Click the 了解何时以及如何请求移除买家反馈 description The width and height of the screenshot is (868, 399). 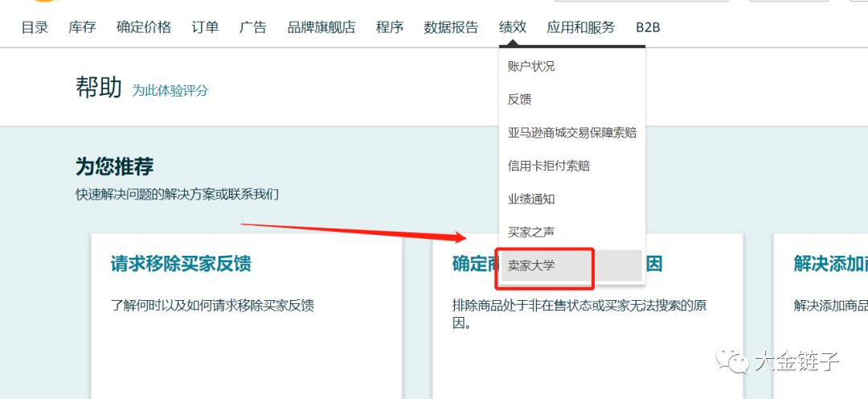click(x=212, y=306)
